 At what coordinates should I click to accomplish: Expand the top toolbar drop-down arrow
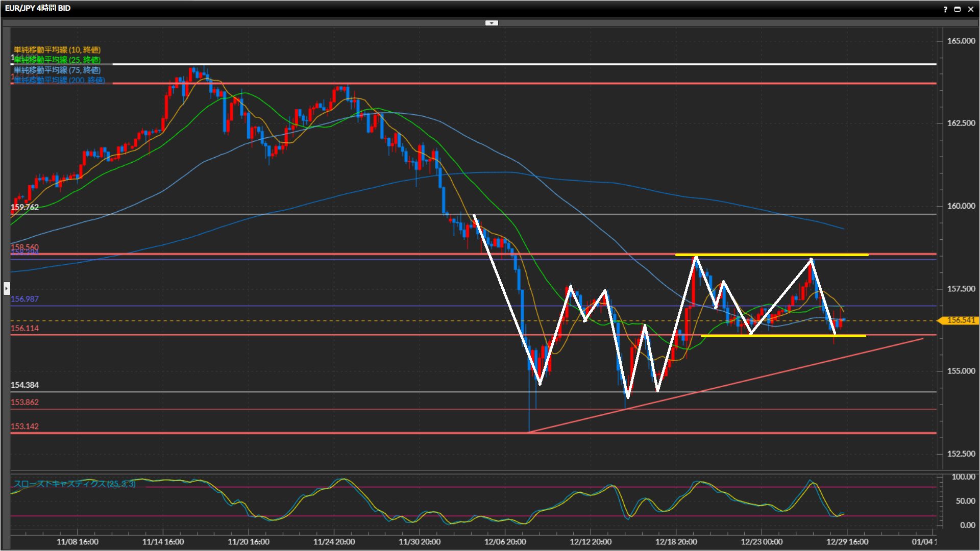click(492, 23)
